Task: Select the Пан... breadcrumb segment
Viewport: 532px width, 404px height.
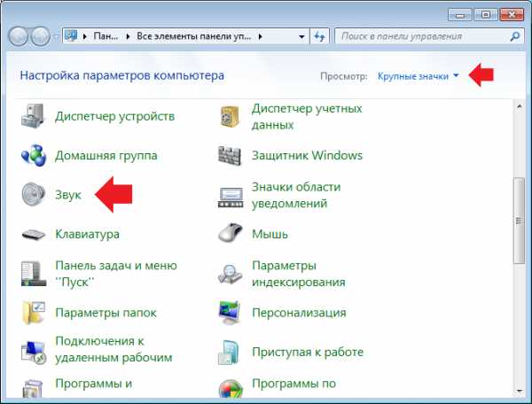Action: 106,36
